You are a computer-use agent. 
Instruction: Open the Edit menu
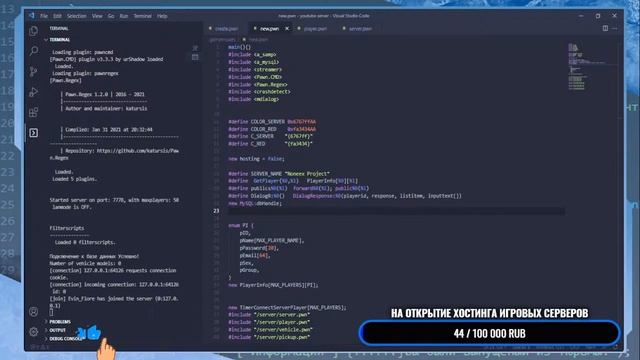[57, 16]
